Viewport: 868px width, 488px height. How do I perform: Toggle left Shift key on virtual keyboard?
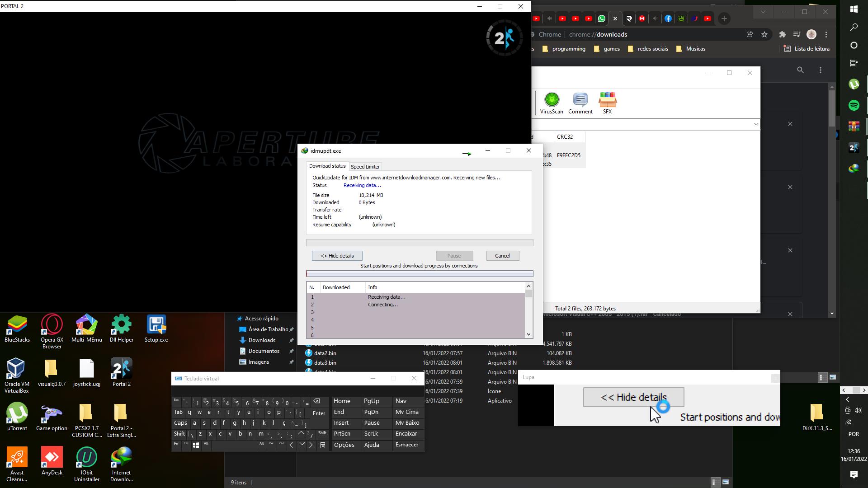(x=179, y=434)
